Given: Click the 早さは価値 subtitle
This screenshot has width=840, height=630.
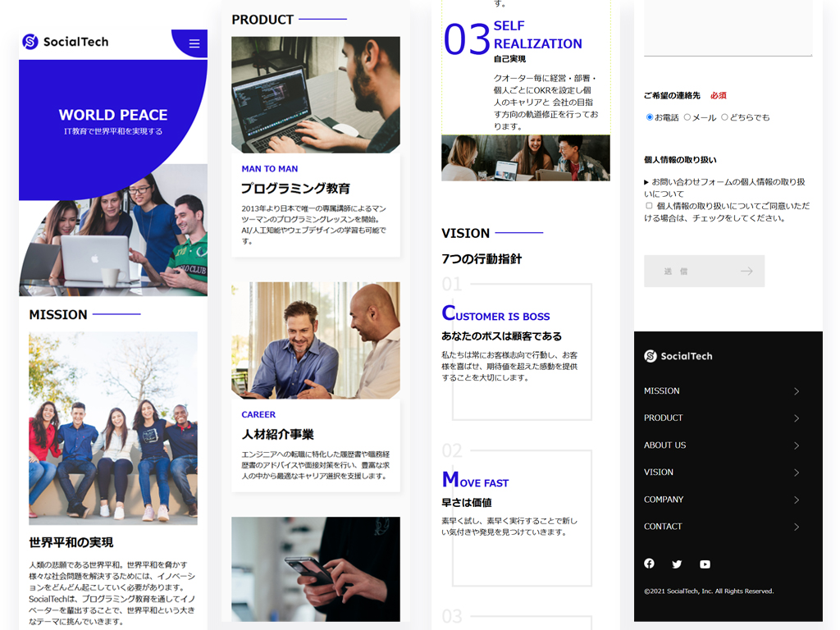Looking at the screenshot, I should (467, 503).
